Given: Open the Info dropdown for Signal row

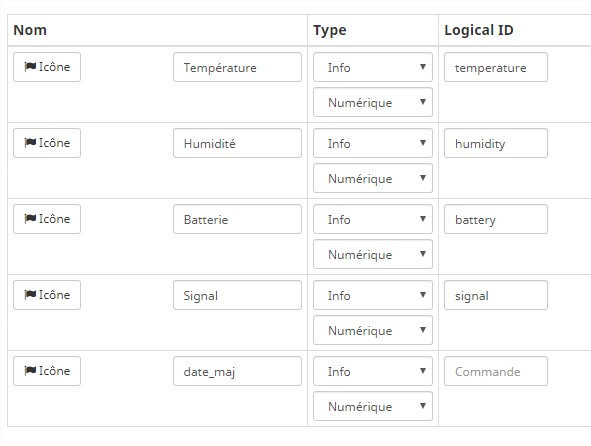Looking at the screenshot, I should tap(373, 295).
